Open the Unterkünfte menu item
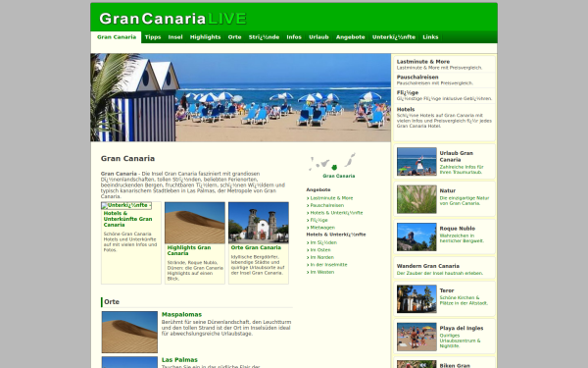This screenshot has width=588, height=368. tap(394, 37)
